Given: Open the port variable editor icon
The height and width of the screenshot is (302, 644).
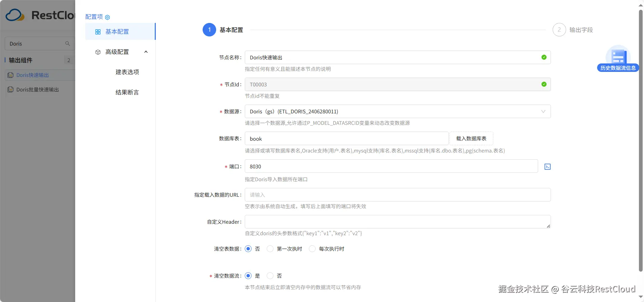Looking at the screenshot, I should pyautogui.click(x=548, y=167).
